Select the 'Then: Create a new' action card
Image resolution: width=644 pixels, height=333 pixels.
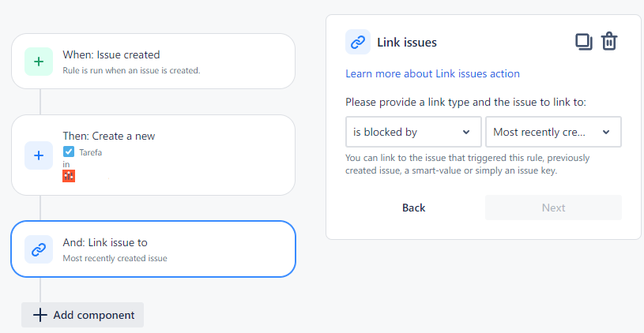point(153,155)
